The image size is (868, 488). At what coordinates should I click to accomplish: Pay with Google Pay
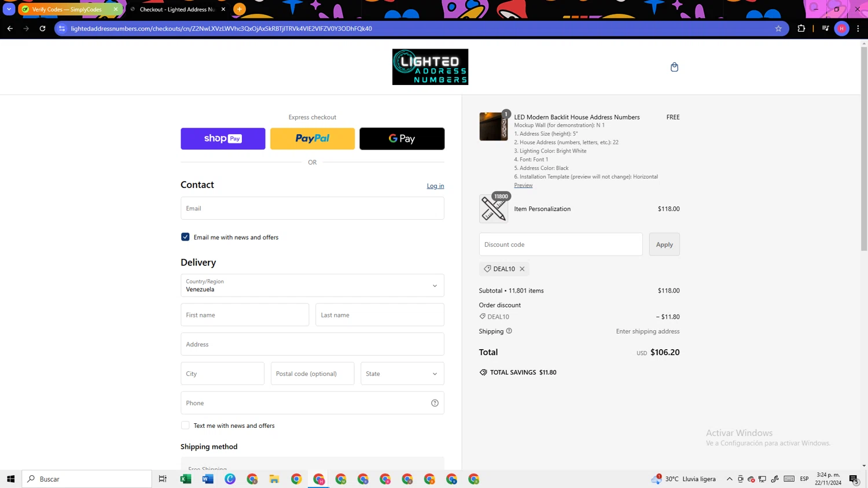[402, 139]
